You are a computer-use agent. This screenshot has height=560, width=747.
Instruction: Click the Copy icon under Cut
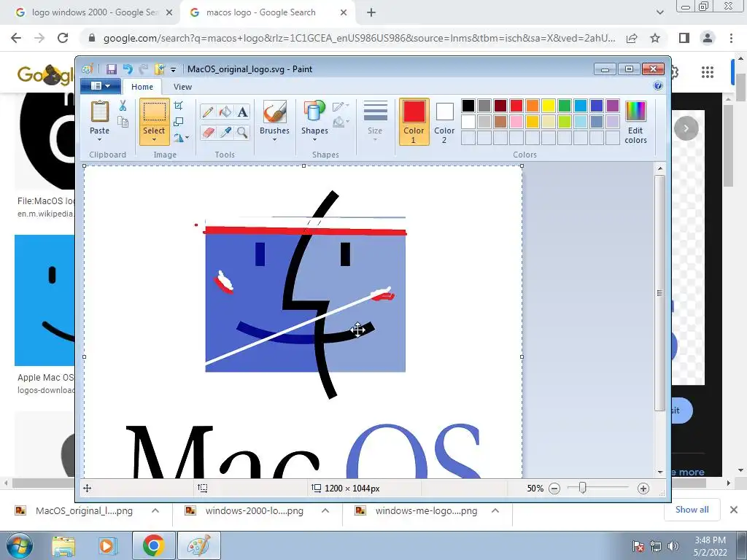click(123, 122)
